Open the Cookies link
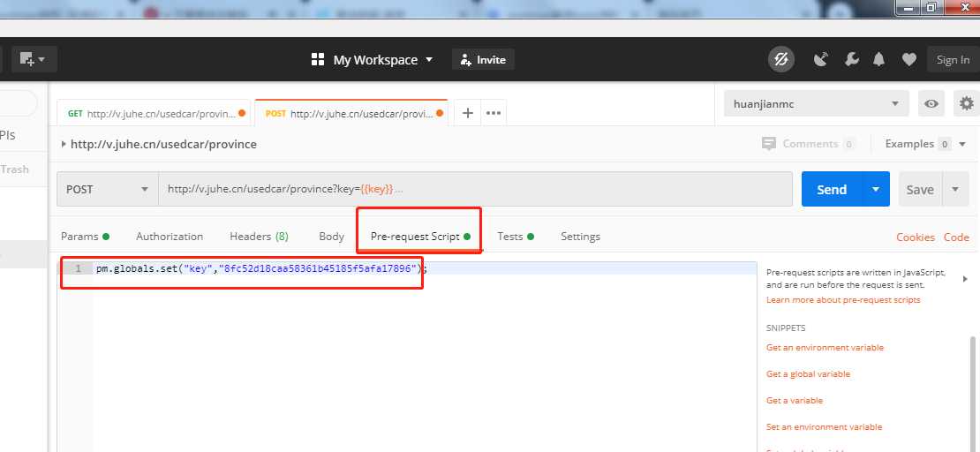This screenshot has height=452, width=980. (916, 237)
